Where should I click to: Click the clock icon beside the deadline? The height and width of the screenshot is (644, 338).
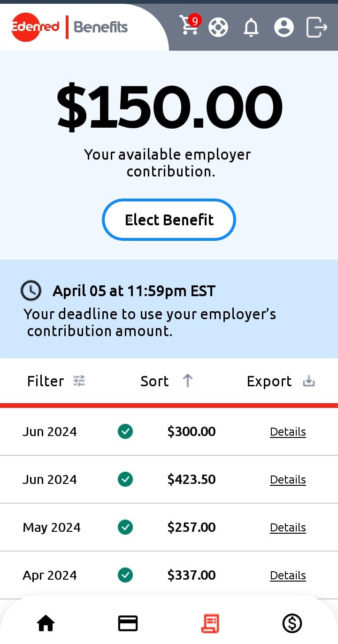(31, 291)
